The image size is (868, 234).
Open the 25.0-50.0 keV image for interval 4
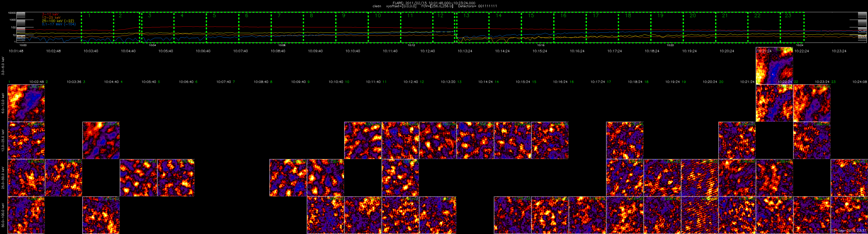point(138,178)
